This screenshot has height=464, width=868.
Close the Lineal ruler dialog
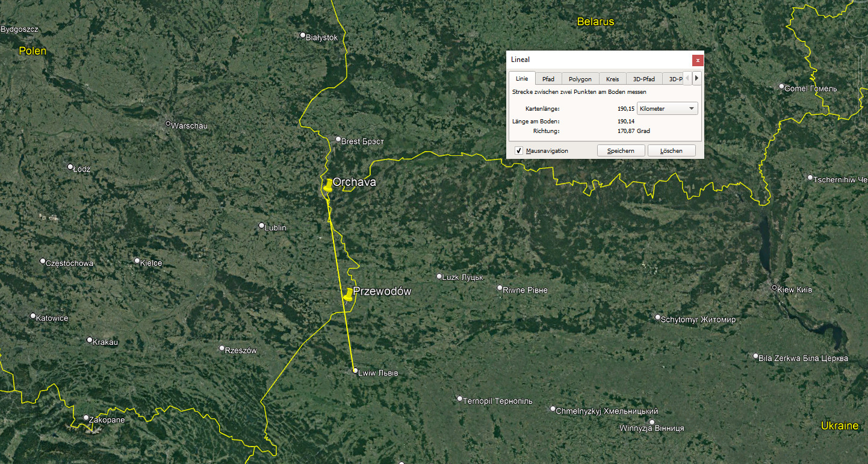point(697,60)
